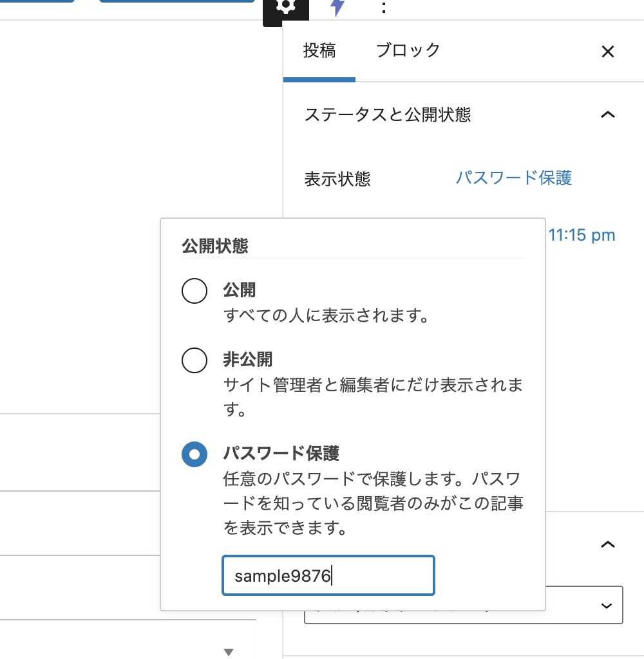Click the settings gear icon
The image size is (644, 659).
pyautogui.click(x=286, y=7)
